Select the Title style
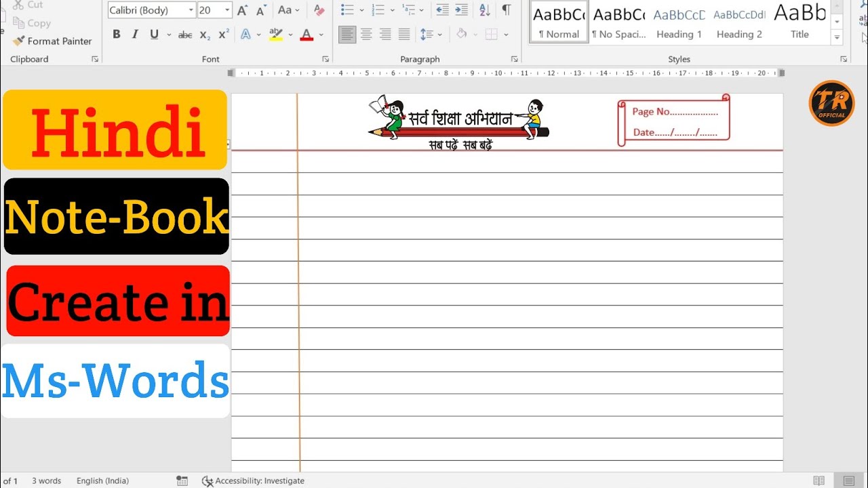The width and height of the screenshot is (868, 488). point(800,22)
